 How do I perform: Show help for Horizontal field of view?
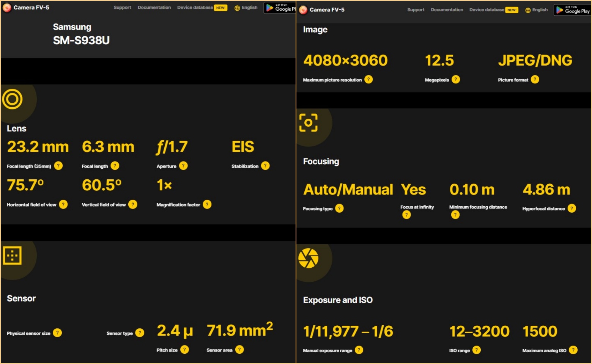point(63,204)
